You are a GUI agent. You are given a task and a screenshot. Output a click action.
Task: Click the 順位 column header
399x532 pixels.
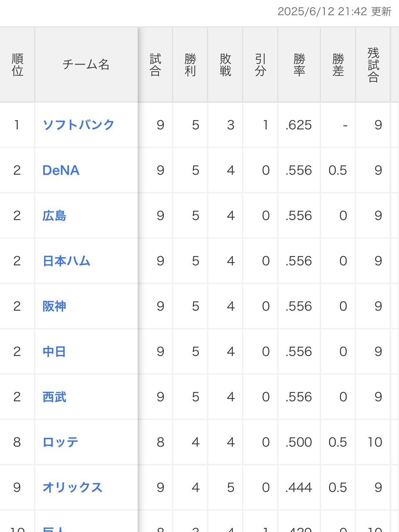click(17, 65)
